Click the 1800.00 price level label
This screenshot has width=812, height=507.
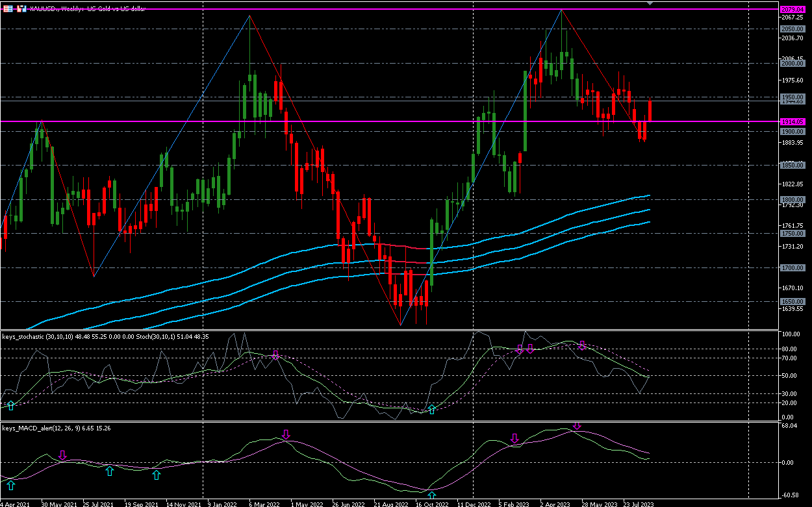click(793, 199)
